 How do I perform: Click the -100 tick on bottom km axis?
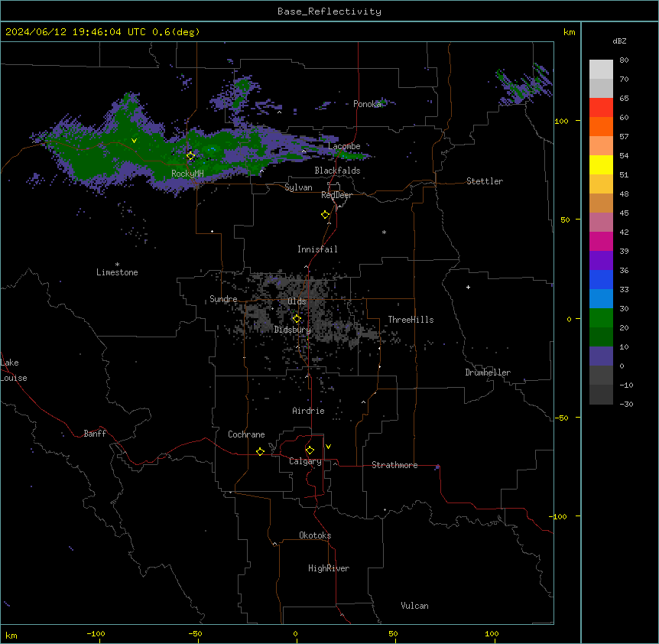point(96,633)
